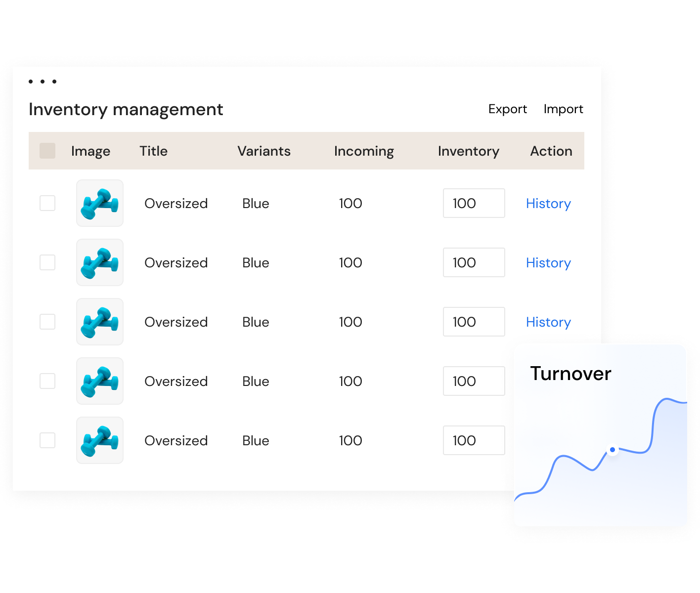Open History for the second product

(548, 263)
